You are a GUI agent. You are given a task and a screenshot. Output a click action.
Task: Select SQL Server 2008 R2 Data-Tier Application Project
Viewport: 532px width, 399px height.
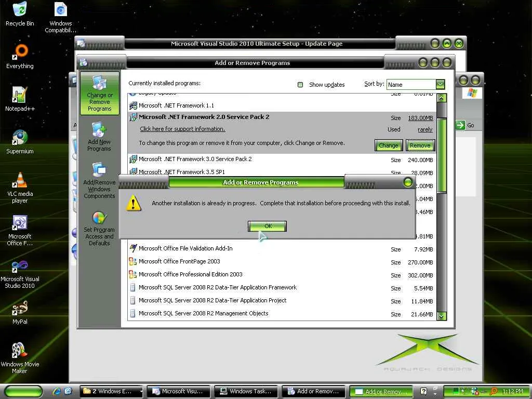click(282, 301)
